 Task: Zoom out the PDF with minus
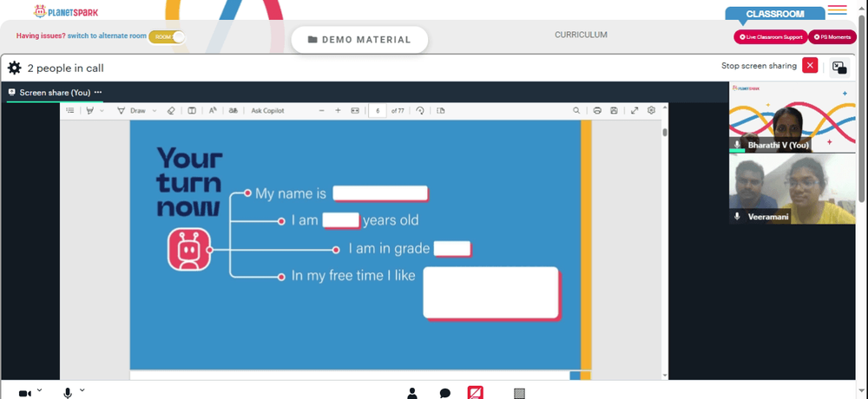point(321,111)
